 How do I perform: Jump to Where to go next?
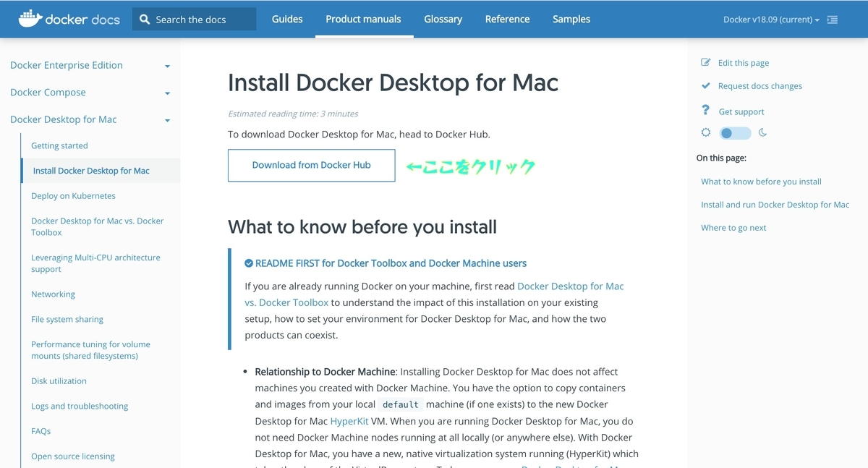(x=733, y=228)
